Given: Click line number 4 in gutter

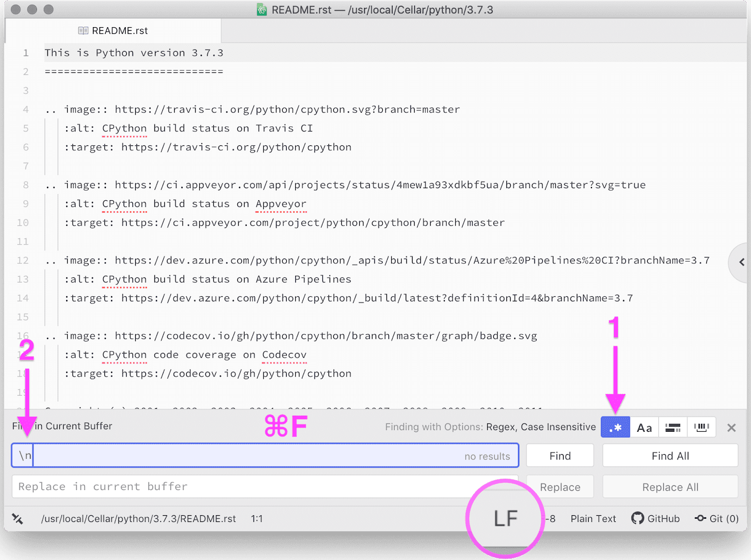Looking at the screenshot, I should 26,109.
